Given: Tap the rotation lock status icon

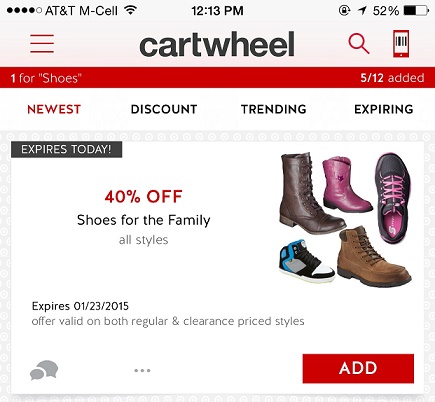Looking at the screenshot, I should pyautogui.click(x=344, y=11).
